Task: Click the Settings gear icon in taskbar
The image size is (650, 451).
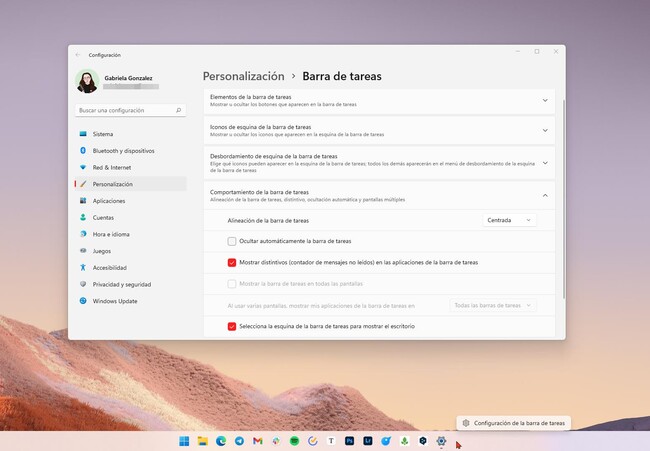Action: point(441,441)
